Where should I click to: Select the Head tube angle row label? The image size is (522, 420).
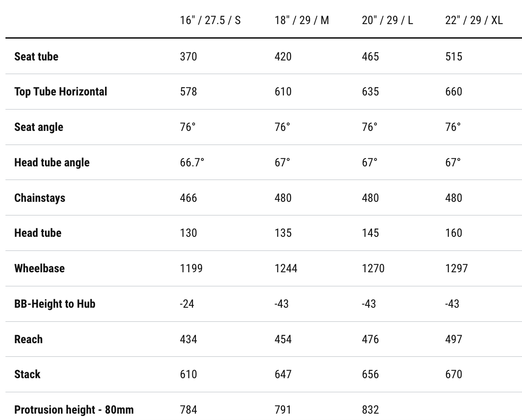52,162
